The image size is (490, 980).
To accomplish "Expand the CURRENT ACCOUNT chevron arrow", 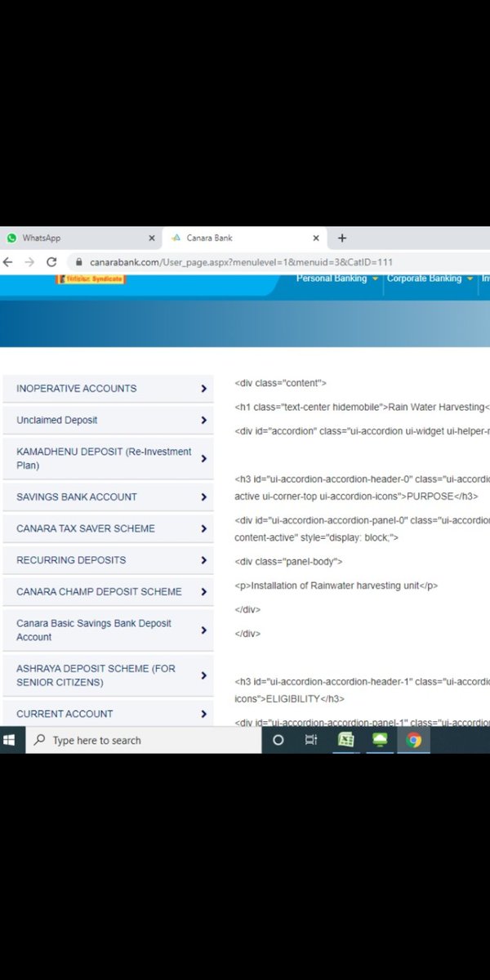I will click(204, 714).
